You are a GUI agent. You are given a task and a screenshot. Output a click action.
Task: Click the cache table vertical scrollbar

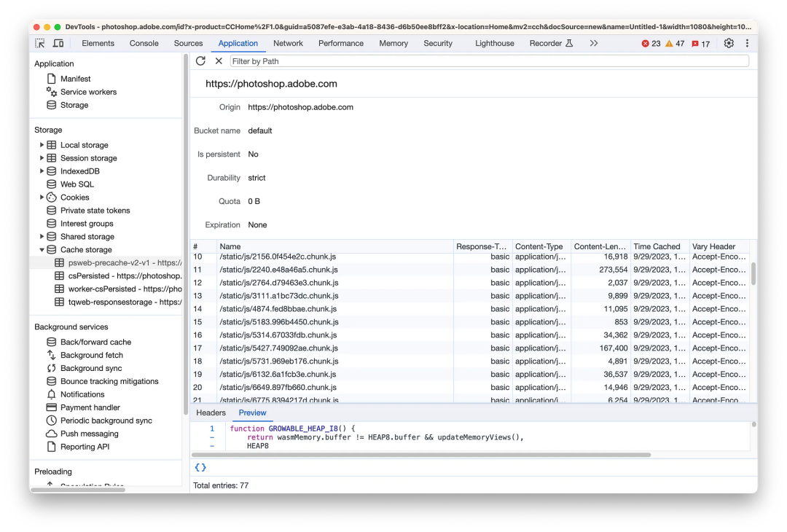pos(753,273)
